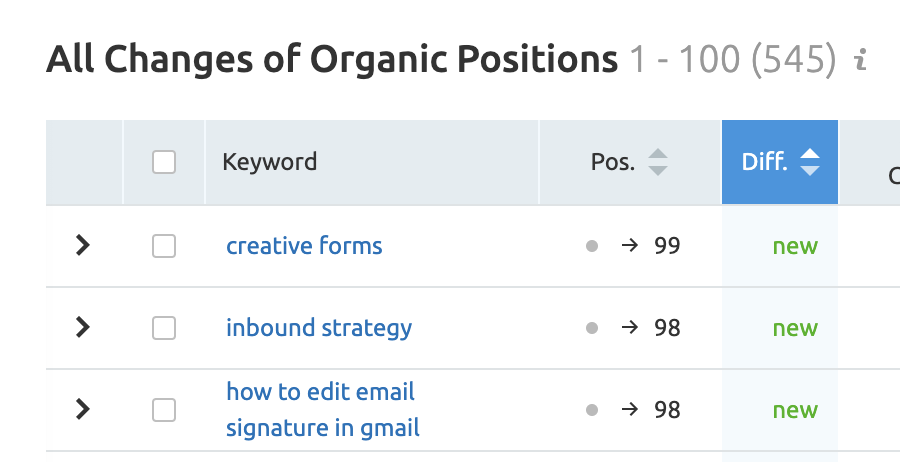Check the box for creative forms
The image size is (900, 462).
coord(164,246)
